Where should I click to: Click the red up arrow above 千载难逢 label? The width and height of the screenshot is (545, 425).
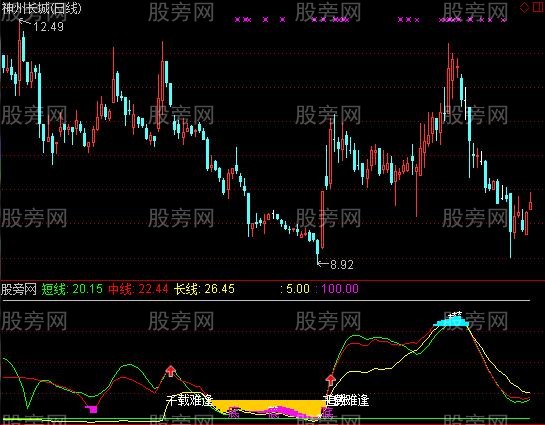click(x=170, y=371)
